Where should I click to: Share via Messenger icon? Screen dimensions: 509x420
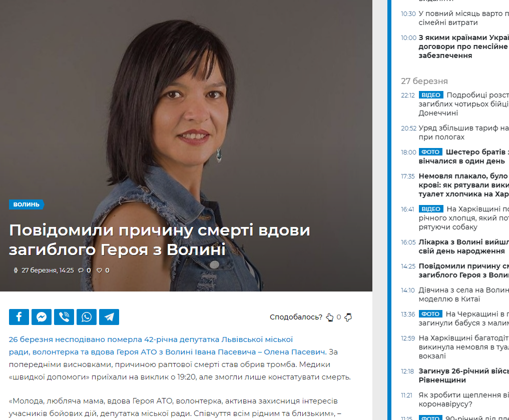tap(42, 317)
